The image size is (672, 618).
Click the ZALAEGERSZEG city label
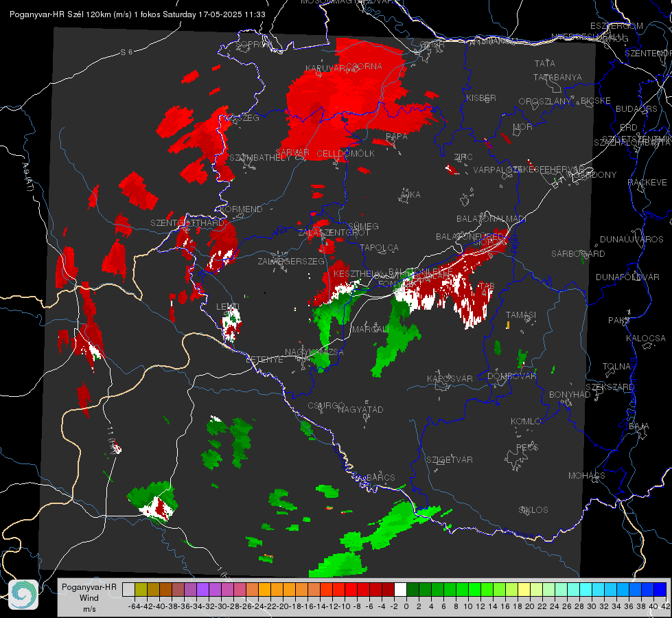(x=291, y=261)
